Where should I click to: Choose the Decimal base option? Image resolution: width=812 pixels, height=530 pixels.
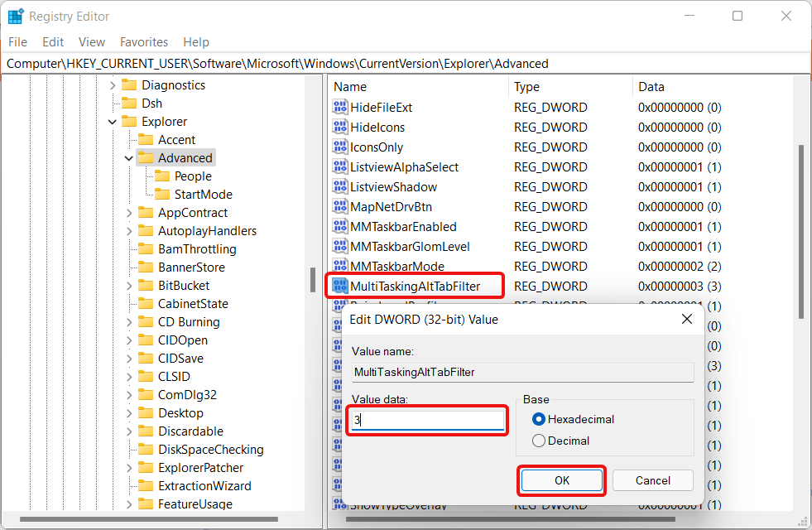tap(539, 441)
